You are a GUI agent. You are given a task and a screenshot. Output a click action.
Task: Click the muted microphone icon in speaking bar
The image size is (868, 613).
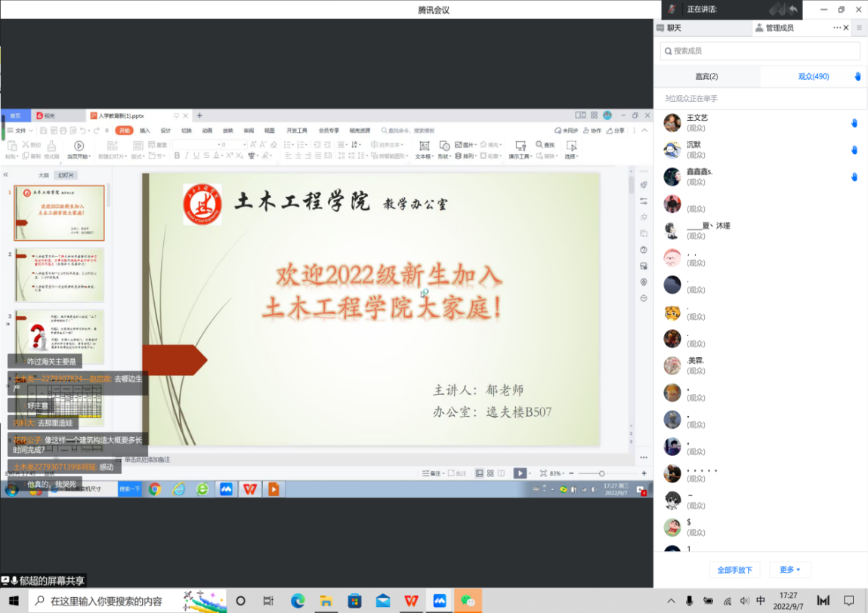[672, 9]
